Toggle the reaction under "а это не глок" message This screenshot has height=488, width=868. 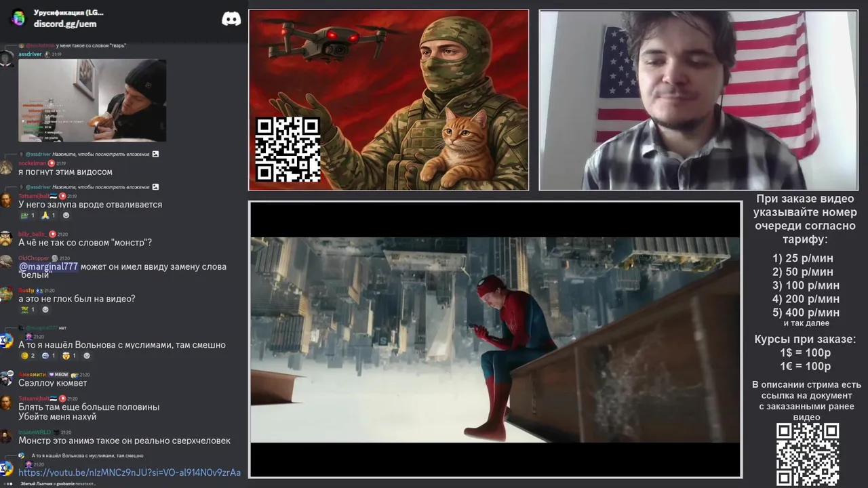(28, 310)
